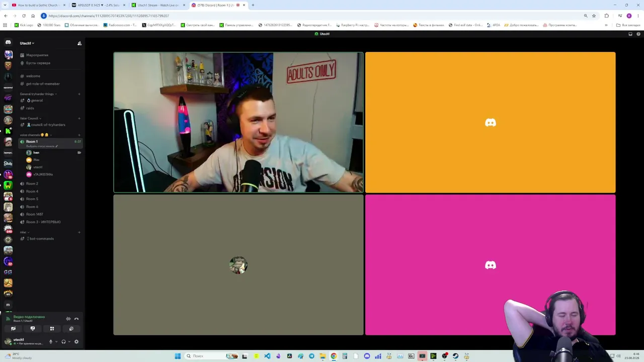Open Windows Start menu

[x=178, y=356]
